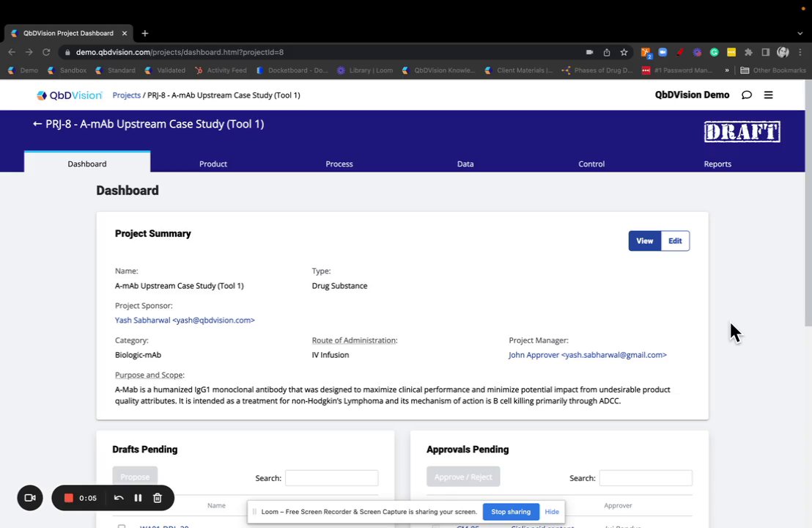Open the Chrome three-dot menu
Viewport: 812px width, 528px height.
[x=800, y=52]
